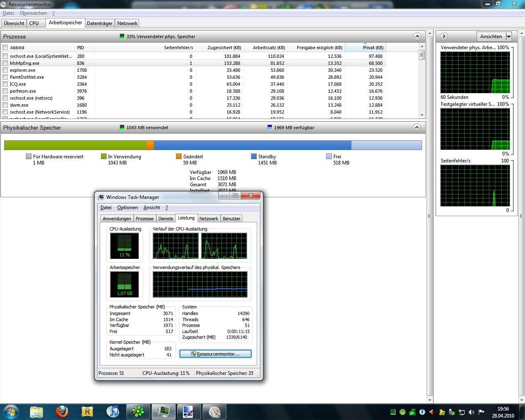Open the Action Center flag icon

pos(481,412)
